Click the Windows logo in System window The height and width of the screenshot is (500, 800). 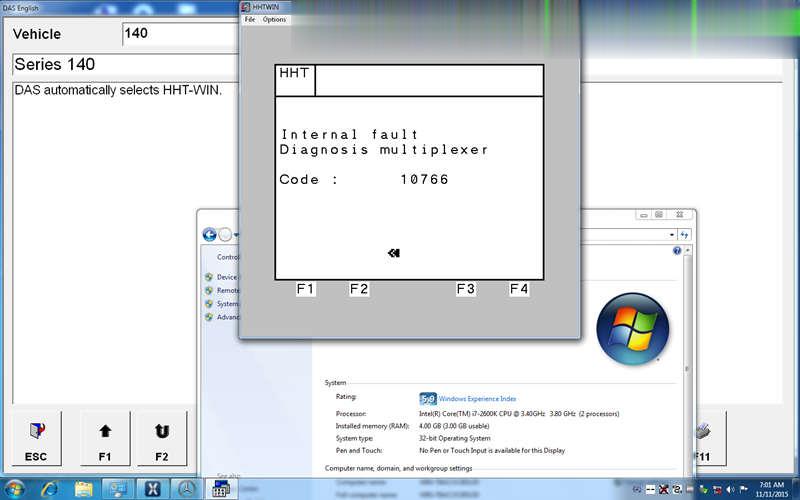[633, 328]
